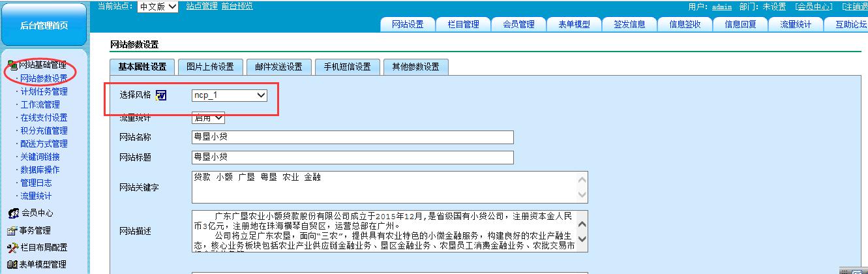Click the 网站基础管理 section icon
Screen dimensions: 868x274
pos(12,65)
